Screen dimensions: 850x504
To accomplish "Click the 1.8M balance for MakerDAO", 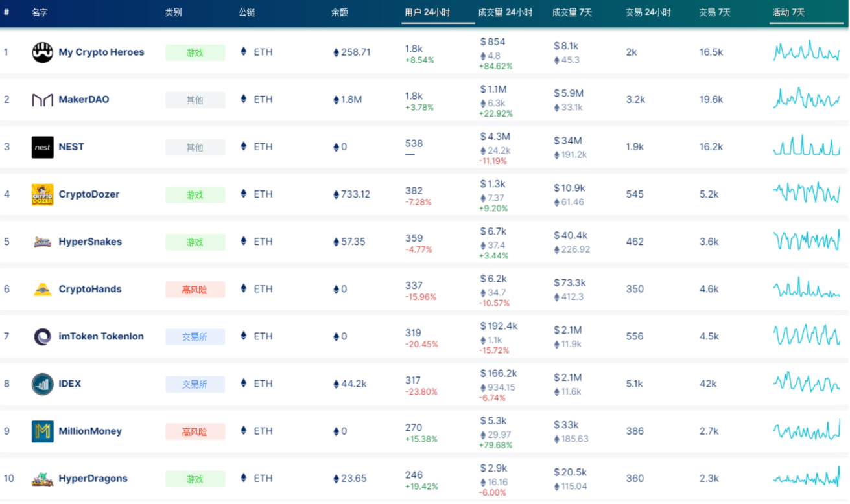I will (x=348, y=100).
